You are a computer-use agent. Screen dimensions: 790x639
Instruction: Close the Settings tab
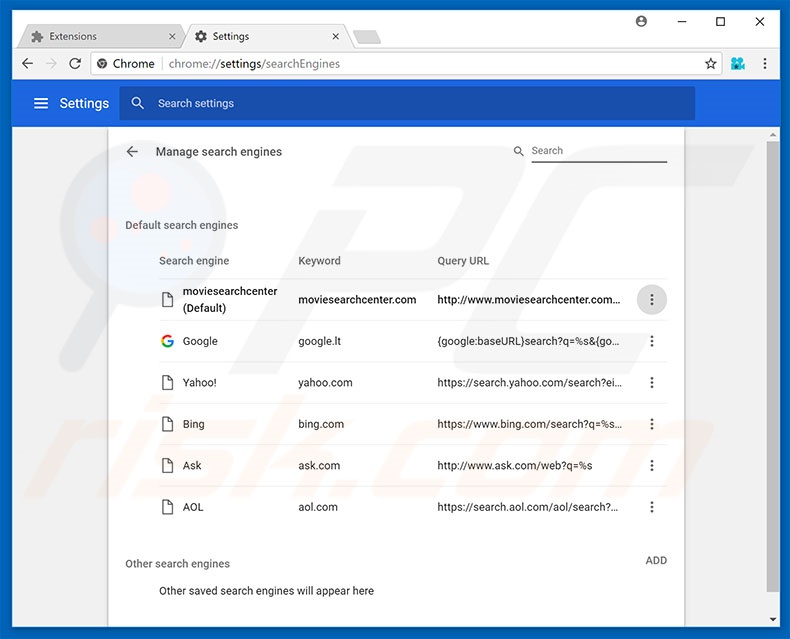pyautogui.click(x=336, y=36)
